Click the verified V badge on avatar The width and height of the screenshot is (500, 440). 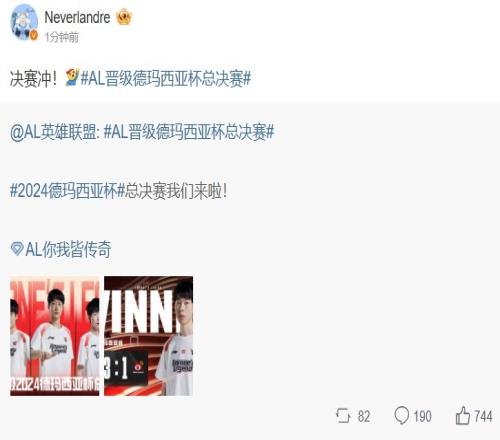(x=34, y=35)
